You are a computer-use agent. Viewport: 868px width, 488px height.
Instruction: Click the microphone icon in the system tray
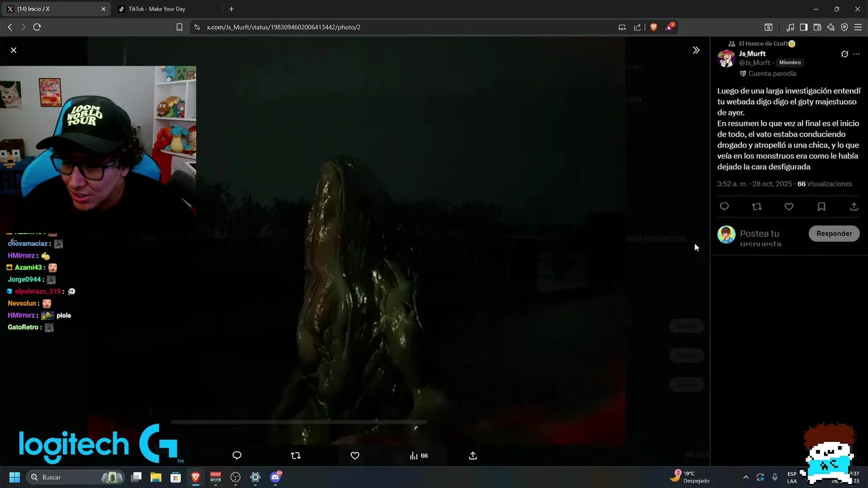coord(775,477)
